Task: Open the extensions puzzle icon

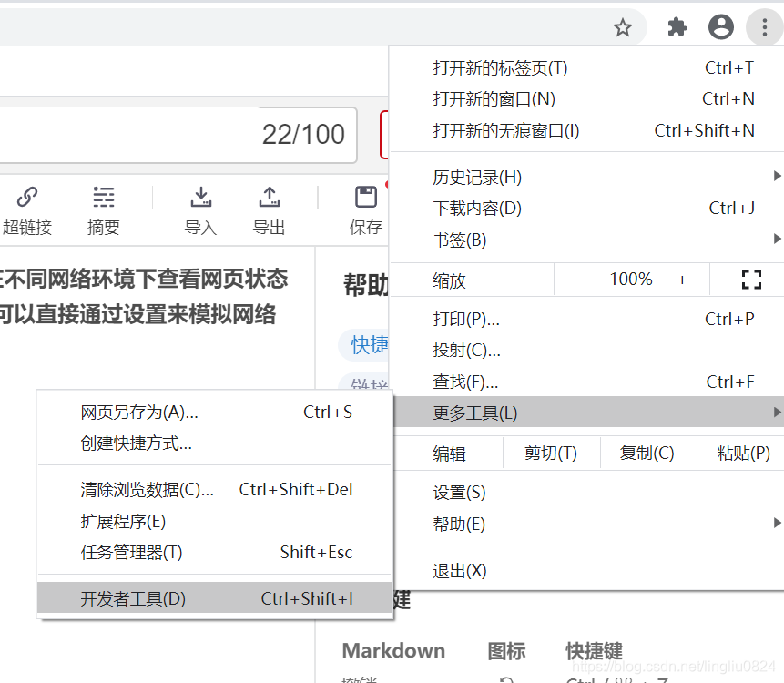Action: tap(676, 27)
